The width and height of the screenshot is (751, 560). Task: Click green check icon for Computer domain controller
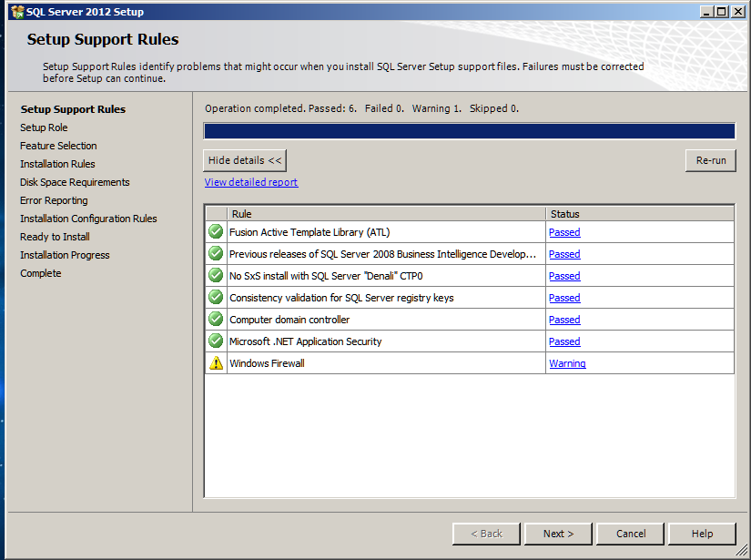(x=216, y=320)
